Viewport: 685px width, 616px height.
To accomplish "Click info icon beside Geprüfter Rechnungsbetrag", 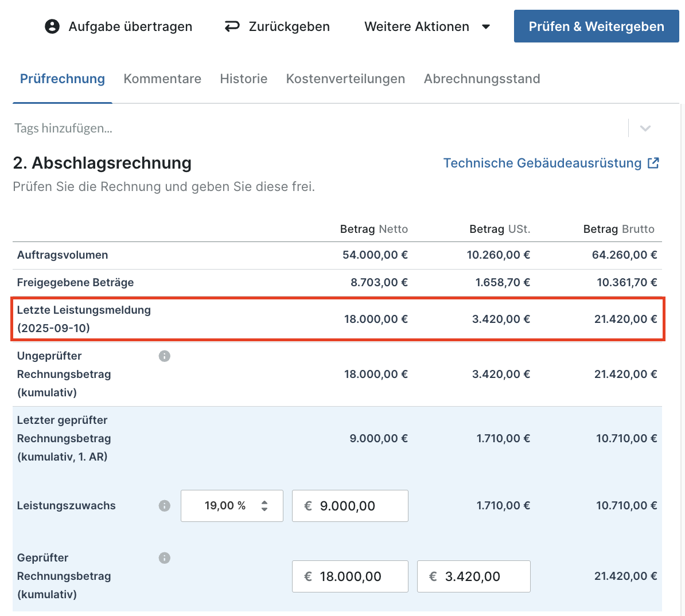I will point(165,558).
